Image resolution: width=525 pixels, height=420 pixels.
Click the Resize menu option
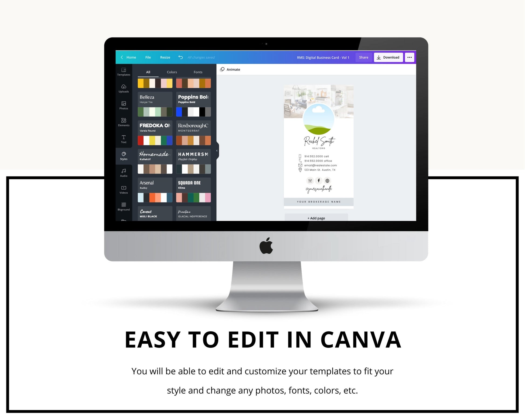point(165,57)
